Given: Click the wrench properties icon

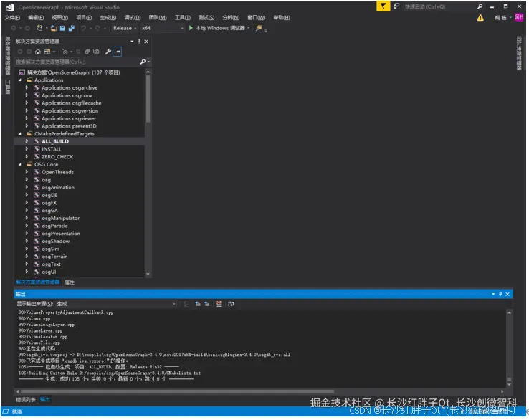Looking at the screenshot, I should (x=108, y=52).
